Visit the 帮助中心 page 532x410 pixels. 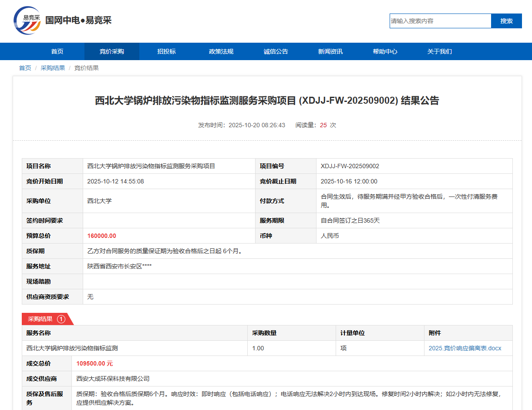(x=385, y=51)
